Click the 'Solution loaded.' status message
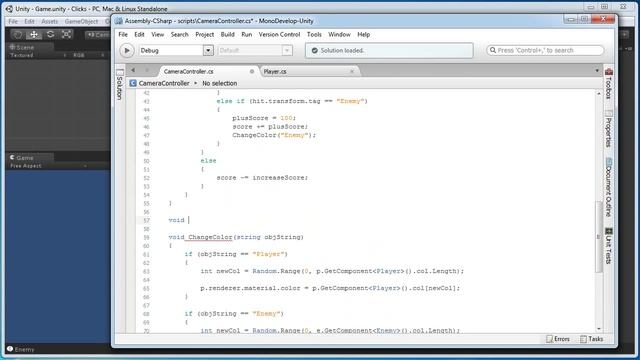 342,51
